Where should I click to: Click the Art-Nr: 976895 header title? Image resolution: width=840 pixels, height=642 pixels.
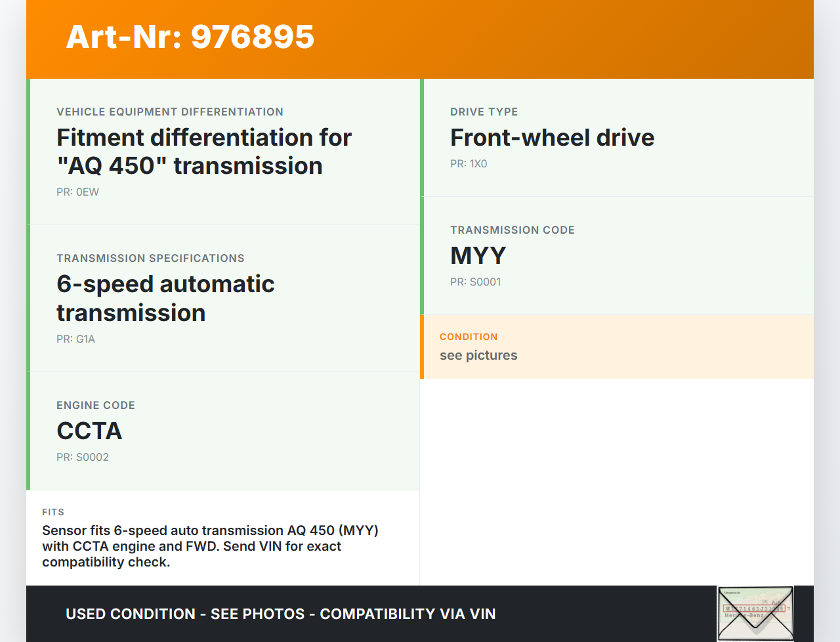tap(190, 37)
